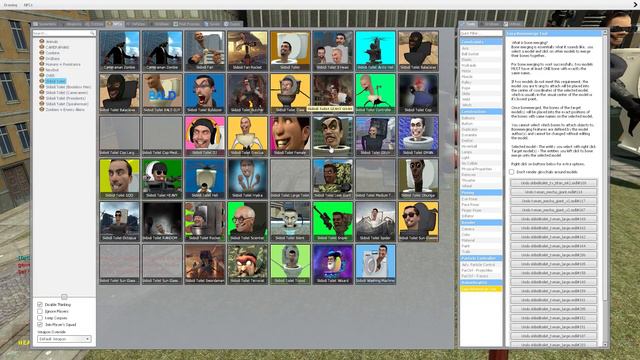The height and width of the screenshot is (360, 640).
Task: Open the Drawing menu in top bar
Action: (x=11, y=5)
